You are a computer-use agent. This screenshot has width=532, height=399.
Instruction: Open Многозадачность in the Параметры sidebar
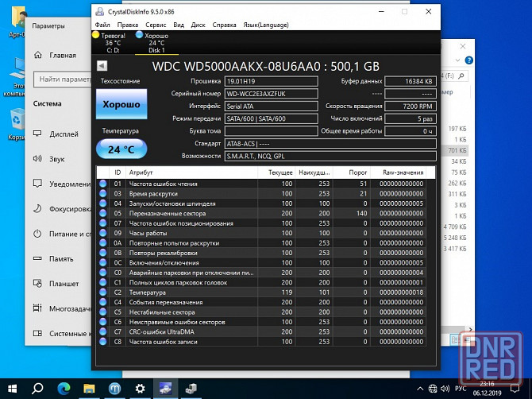(x=58, y=308)
